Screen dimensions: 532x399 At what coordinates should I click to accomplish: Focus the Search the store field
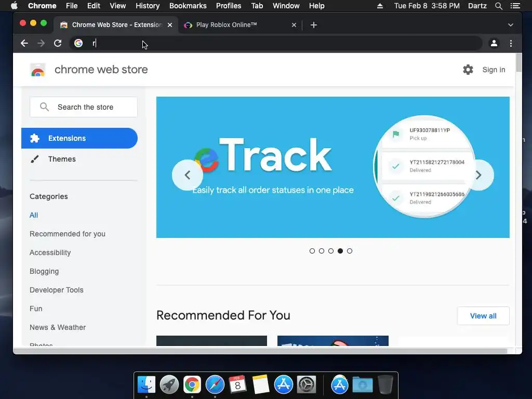click(84, 107)
